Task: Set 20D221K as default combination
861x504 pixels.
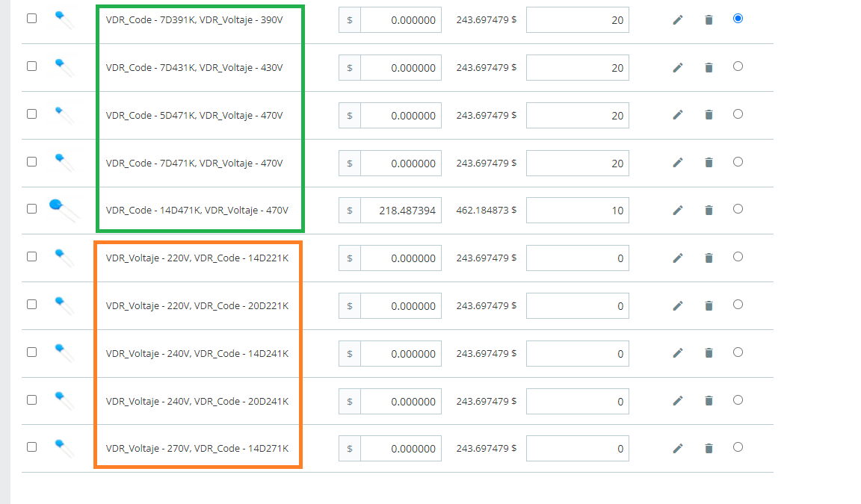Action: point(738,304)
